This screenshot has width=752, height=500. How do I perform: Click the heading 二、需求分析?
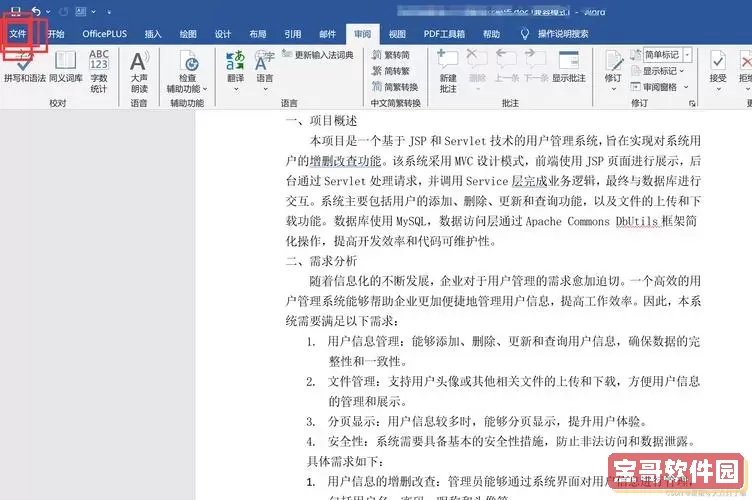coord(321,261)
